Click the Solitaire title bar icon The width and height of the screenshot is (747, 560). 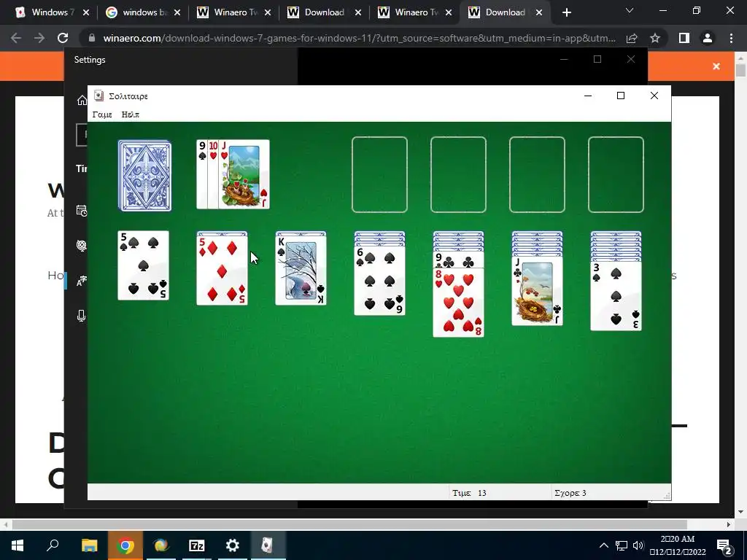click(x=98, y=96)
